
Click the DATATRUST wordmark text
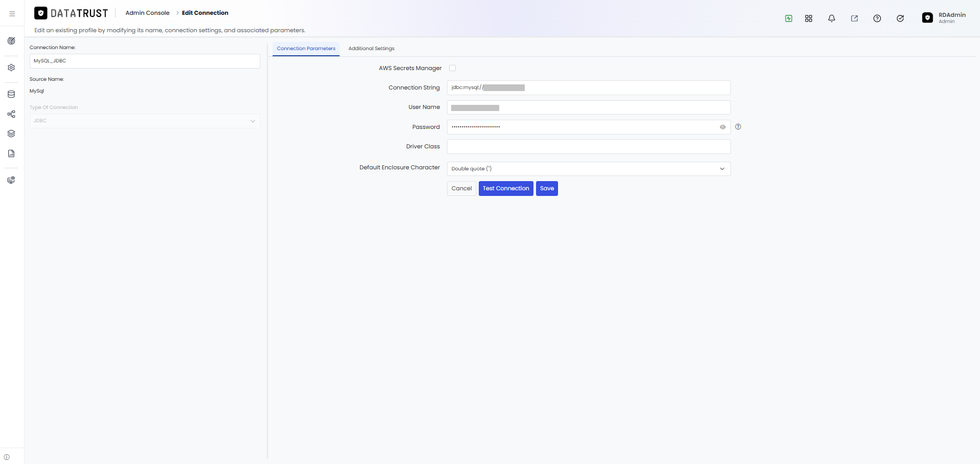pyautogui.click(x=79, y=13)
